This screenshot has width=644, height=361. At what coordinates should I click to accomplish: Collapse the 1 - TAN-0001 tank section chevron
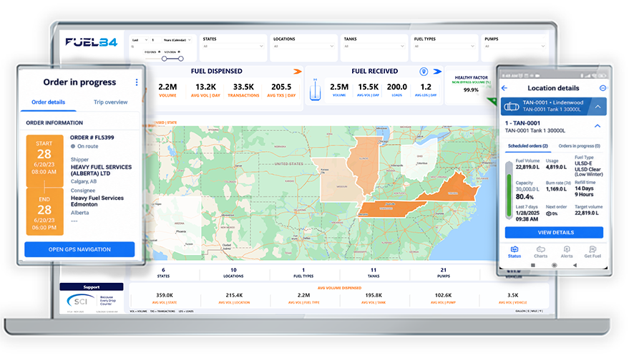(x=597, y=126)
